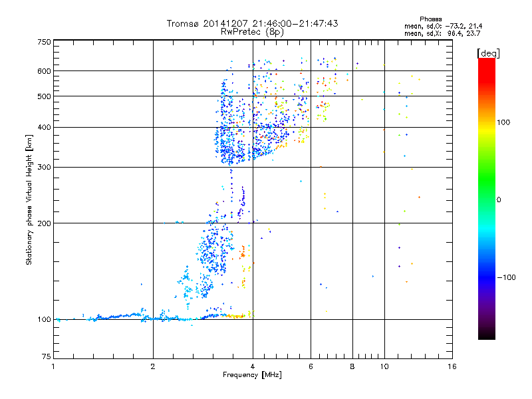Image resolution: width=532 pixels, height=399 pixels.
Task: Click the x-axis label '10'
Action: 384,366
